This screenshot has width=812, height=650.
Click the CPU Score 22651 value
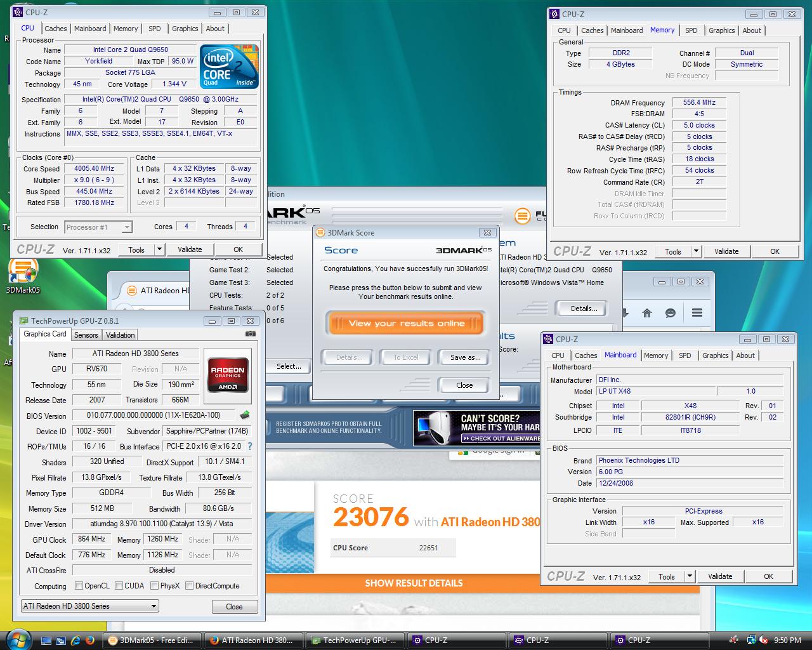428,548
